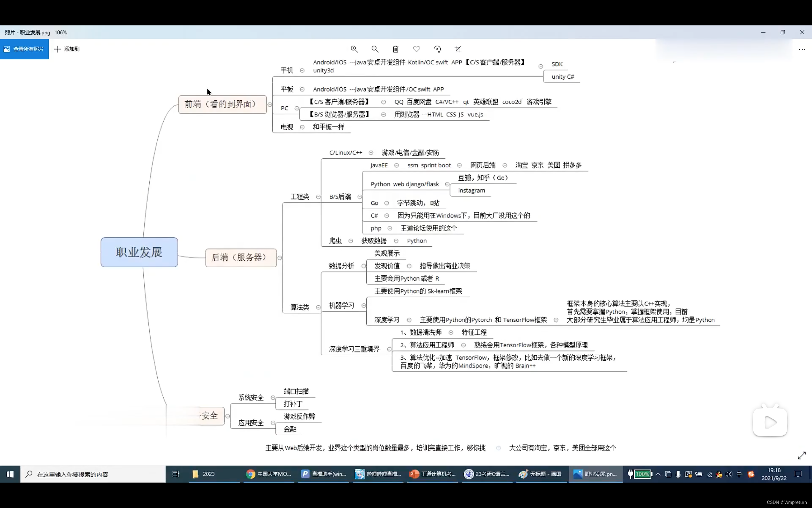Click the C/Linux/C++ node

pyautogui.click(x=346, y=152)
